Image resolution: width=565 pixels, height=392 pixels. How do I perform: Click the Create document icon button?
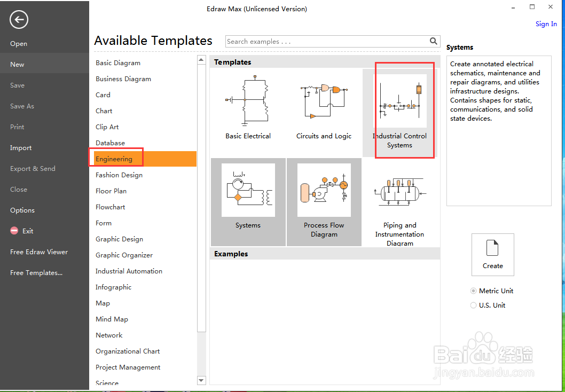pos(492,255)
